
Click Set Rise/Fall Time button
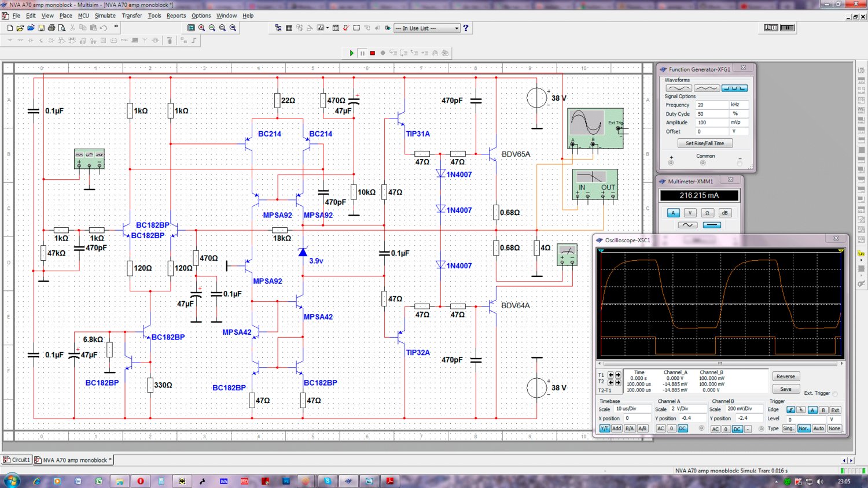705,143
